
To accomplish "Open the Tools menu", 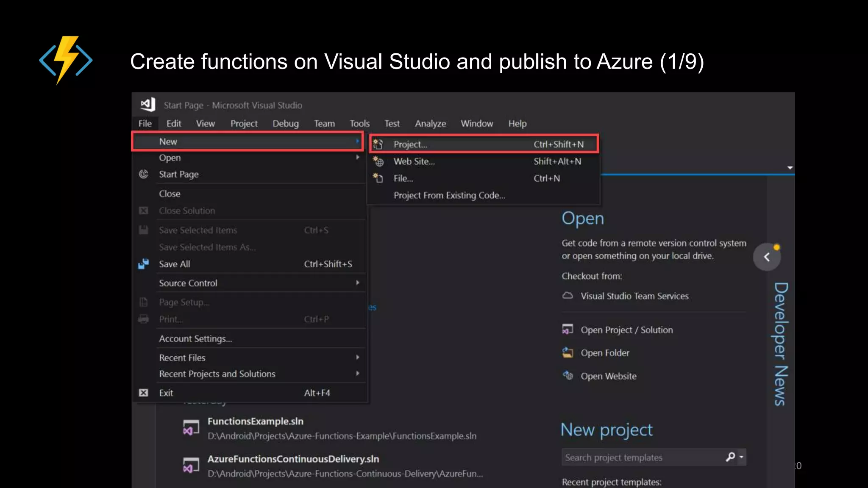I will point(359,123).
